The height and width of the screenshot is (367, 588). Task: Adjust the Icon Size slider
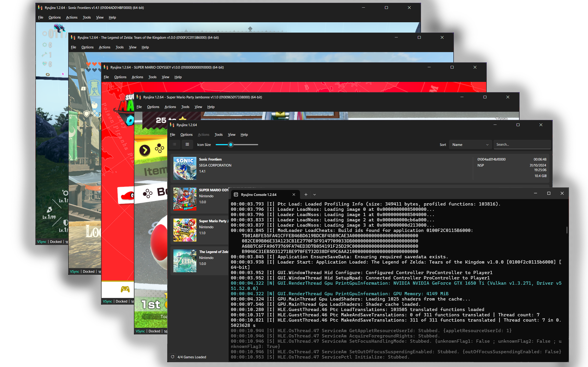click(x=230, y=145)
